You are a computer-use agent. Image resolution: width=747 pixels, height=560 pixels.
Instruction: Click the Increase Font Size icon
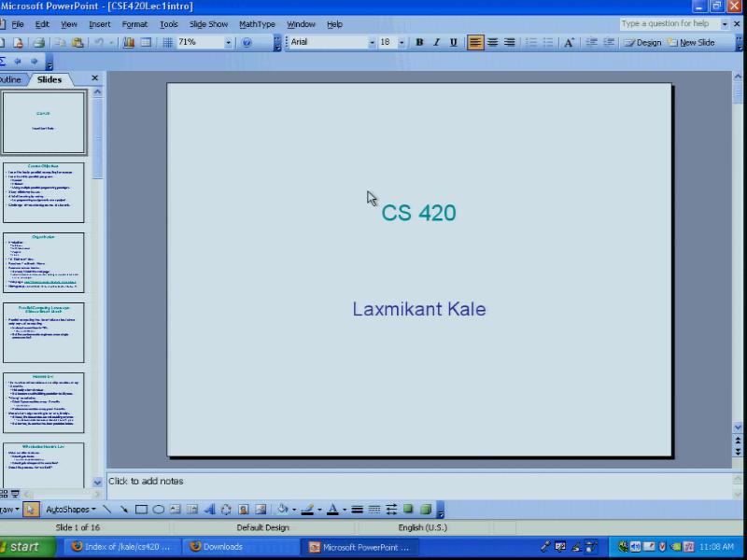[x=569, y=43]
